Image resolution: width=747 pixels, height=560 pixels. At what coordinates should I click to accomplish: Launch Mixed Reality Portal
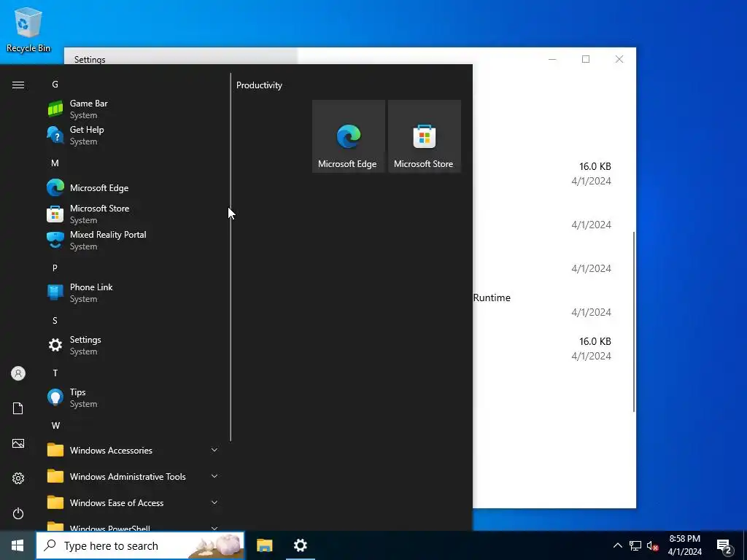(133, 240)
